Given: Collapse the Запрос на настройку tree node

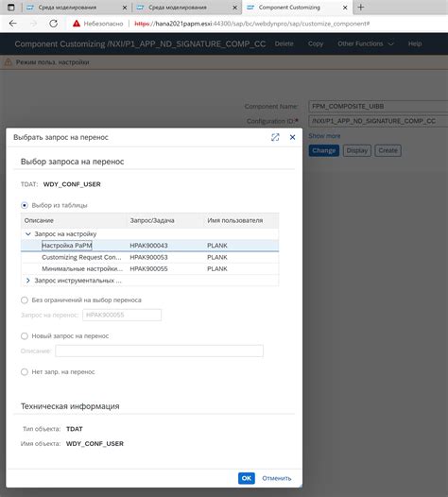Looking at the screenshot, I should coord(28,234).
